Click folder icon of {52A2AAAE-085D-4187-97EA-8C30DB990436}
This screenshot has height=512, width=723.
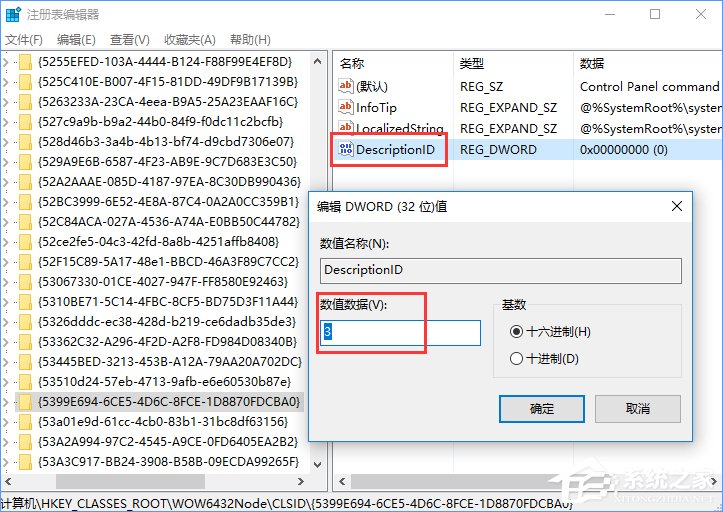tap(25, 182)
